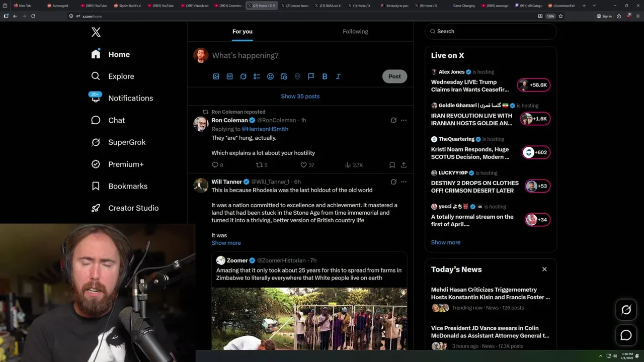Switch to the Following tab

click(x=355, y=31)
